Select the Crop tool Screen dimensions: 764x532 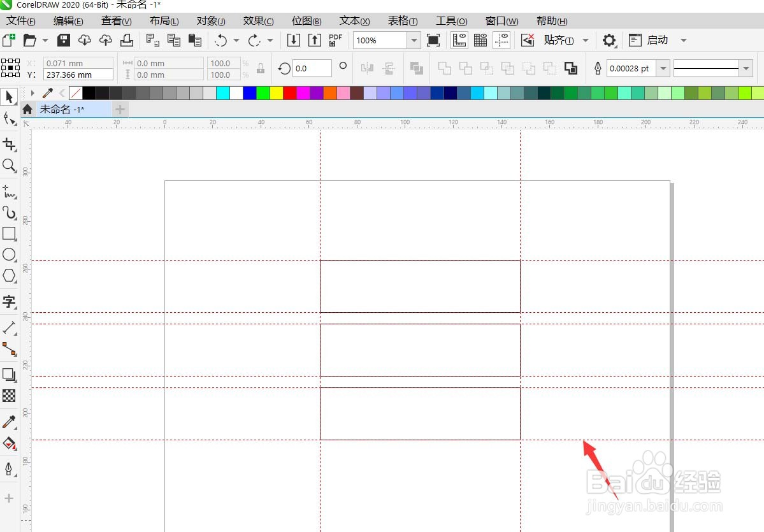9,144
